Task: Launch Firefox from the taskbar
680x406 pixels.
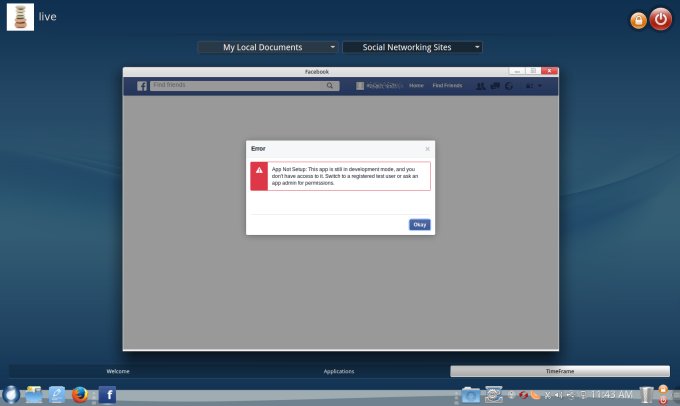Action: coord(80,395)
